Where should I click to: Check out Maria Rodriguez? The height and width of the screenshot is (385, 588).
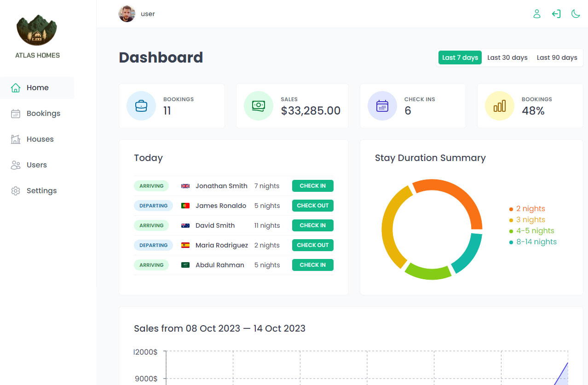[313, 245]
